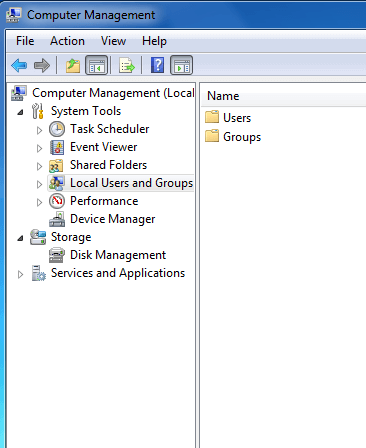Select the Local Users and Groups label
This screenshot has height=448, width=366.
click(131, 183)
